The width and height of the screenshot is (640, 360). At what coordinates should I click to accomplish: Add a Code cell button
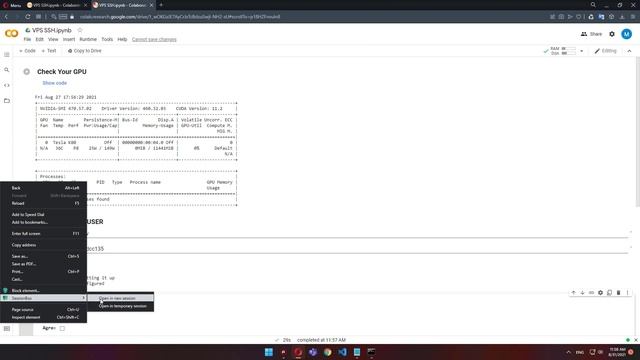pos(27,51)
